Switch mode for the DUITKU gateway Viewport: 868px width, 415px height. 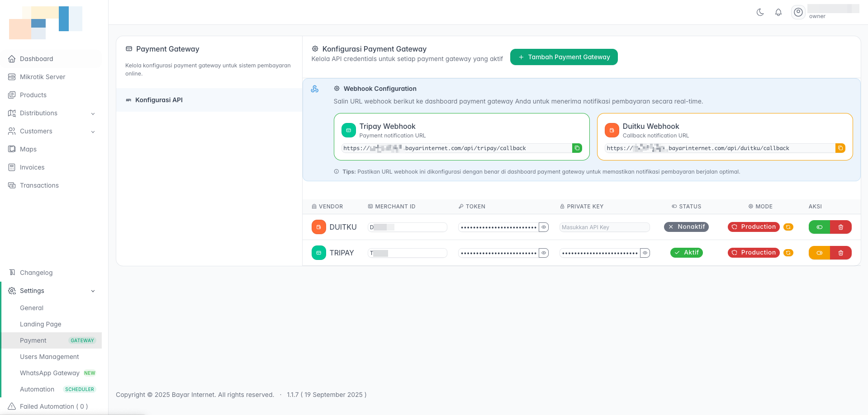coord(788,227)
